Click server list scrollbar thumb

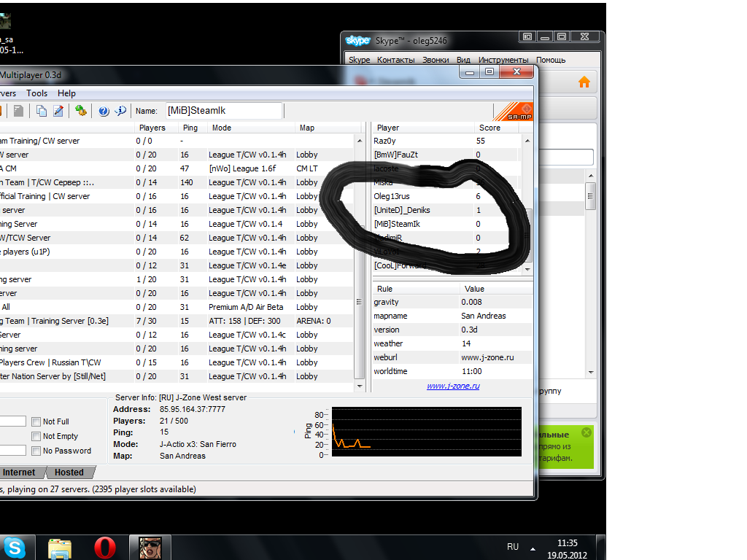359,301
